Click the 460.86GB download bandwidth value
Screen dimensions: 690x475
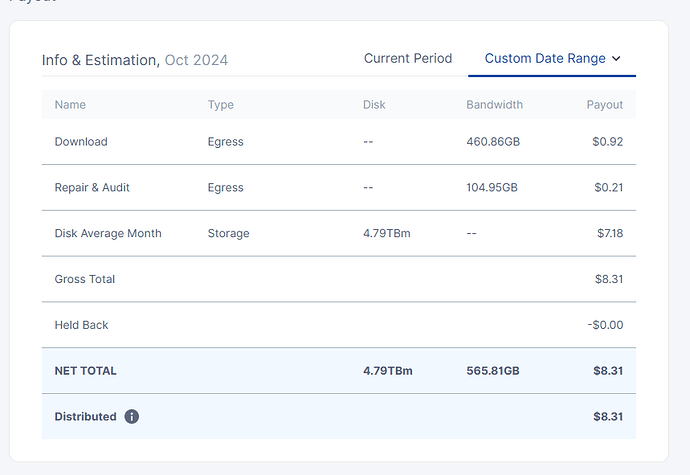click(x=493, y=142)
